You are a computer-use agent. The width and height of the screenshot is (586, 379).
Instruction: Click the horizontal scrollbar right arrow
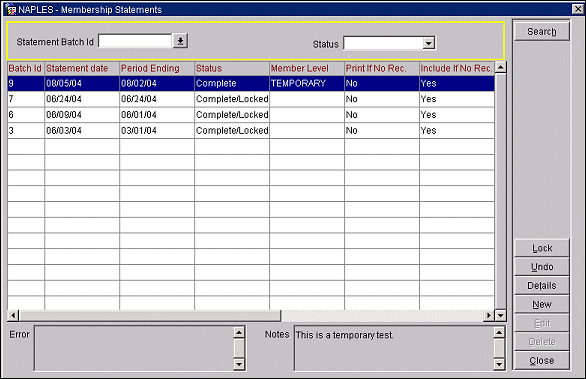click(488, 315)
